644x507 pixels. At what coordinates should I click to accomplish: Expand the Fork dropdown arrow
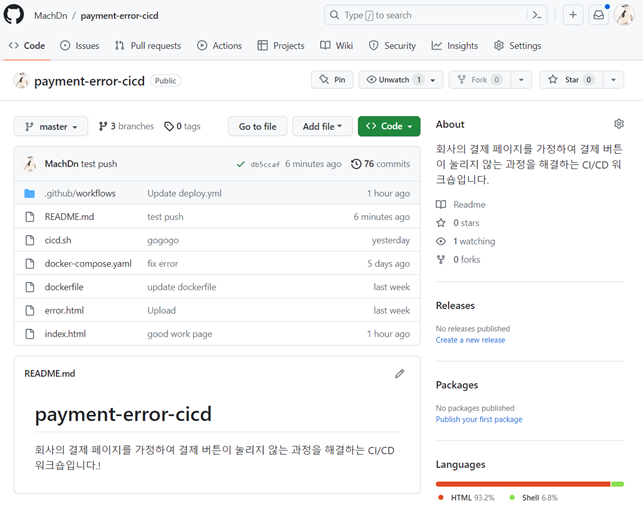point(521,80)
